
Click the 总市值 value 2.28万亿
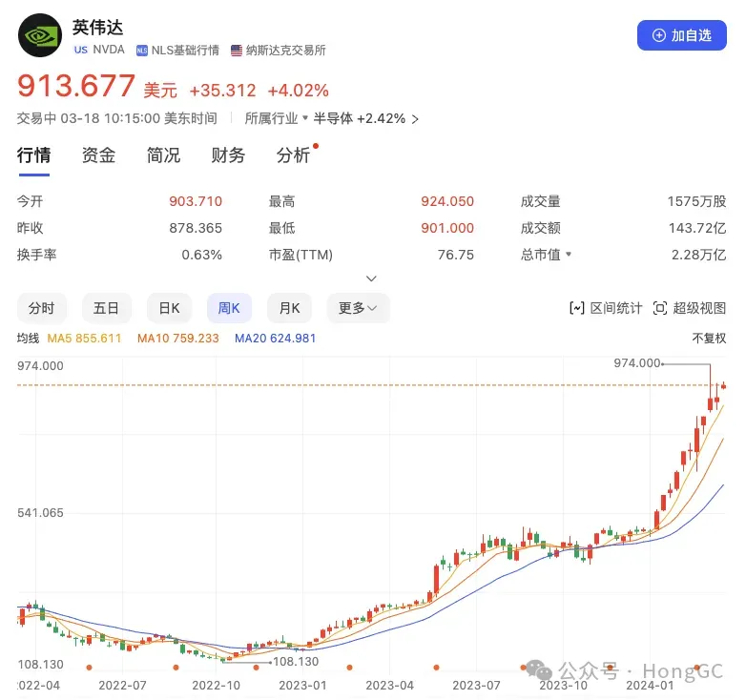tap(699, 255)
